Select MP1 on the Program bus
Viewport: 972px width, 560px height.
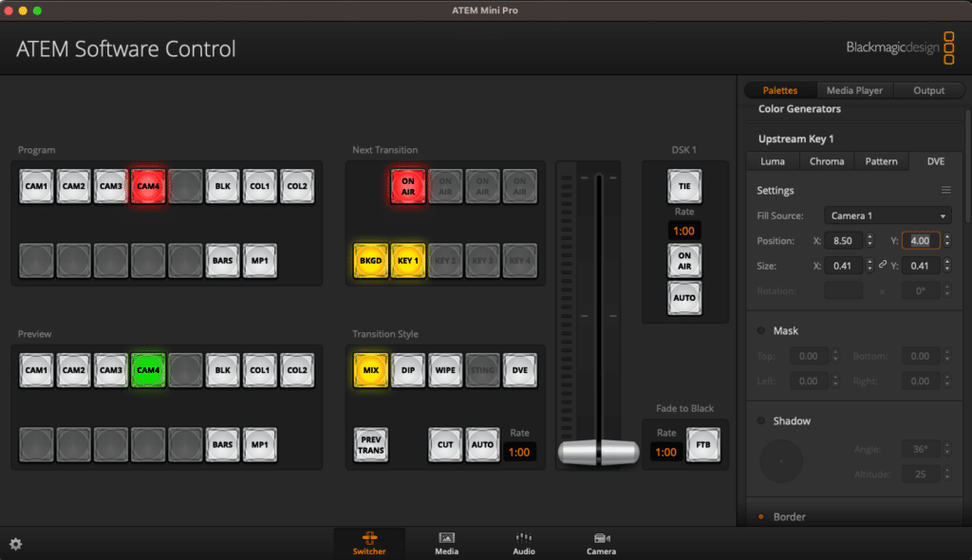pyautogui.click(x=259, y=260)
